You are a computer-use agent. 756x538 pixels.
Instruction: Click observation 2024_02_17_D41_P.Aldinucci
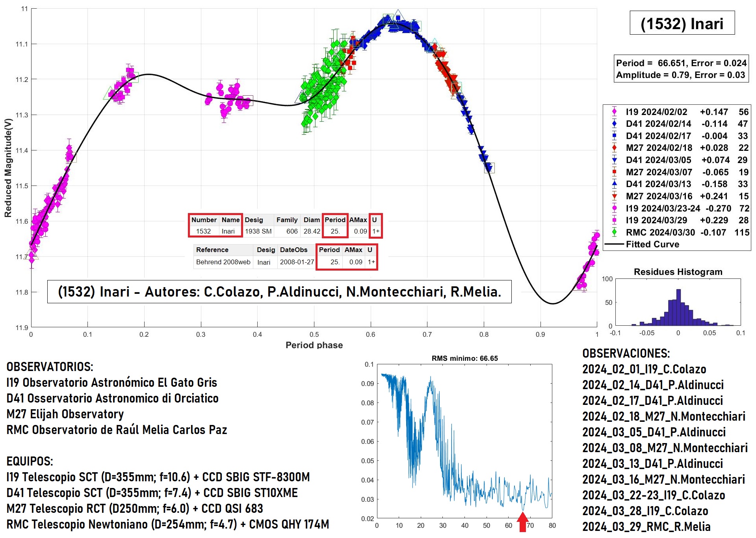point(653,401)
